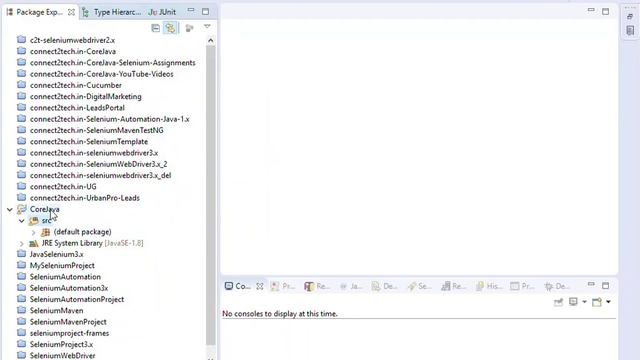Open Package Explorer view menu triangle
640x360 pixels.
pos(207,27)
